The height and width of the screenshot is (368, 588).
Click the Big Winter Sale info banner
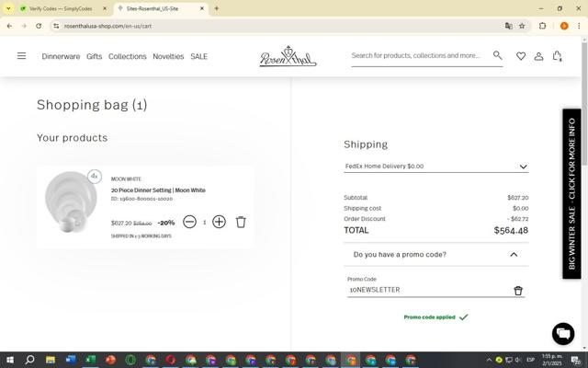[x=571, y=194]
